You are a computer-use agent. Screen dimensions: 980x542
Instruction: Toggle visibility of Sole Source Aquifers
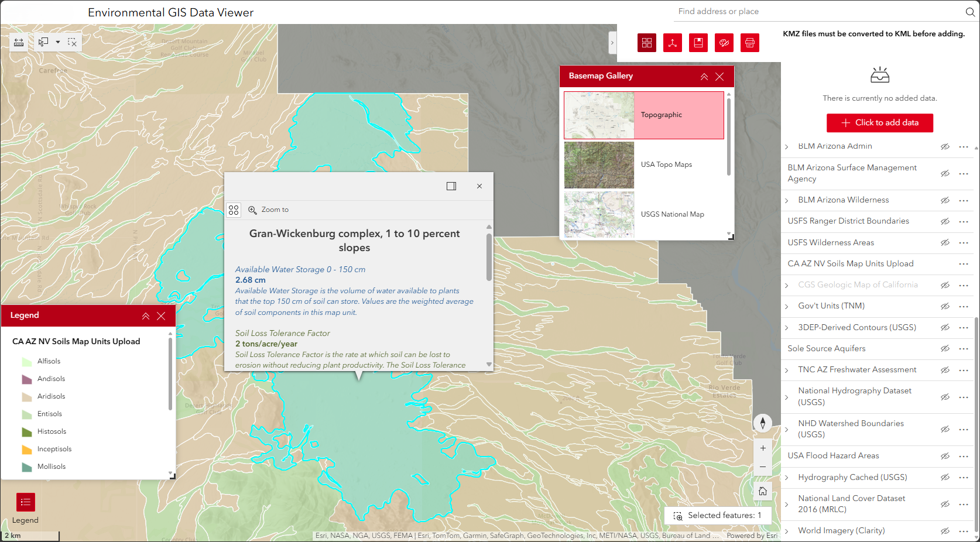click(x=945, y=348)
